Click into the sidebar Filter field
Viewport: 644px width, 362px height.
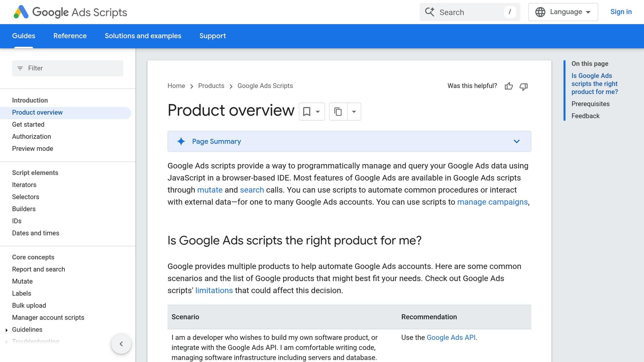[x=68, y=68]
